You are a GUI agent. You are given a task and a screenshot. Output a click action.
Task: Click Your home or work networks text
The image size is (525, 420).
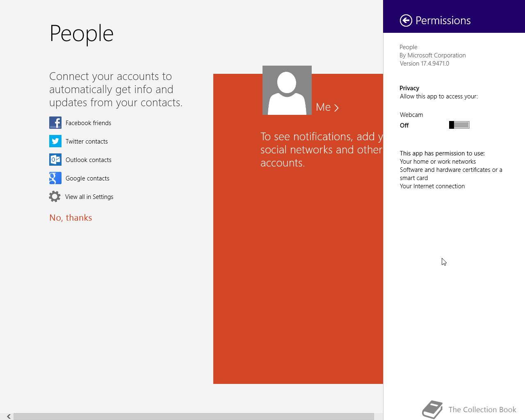click(438, 162)
